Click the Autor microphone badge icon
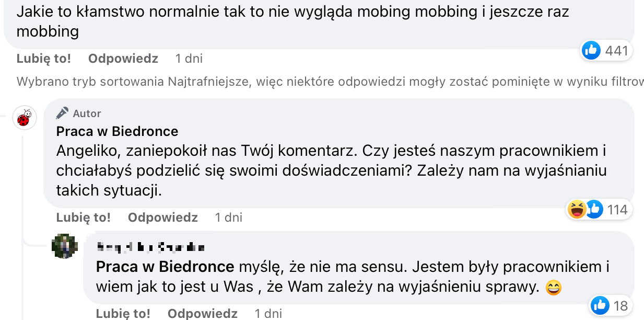 [x=63, y=113]
